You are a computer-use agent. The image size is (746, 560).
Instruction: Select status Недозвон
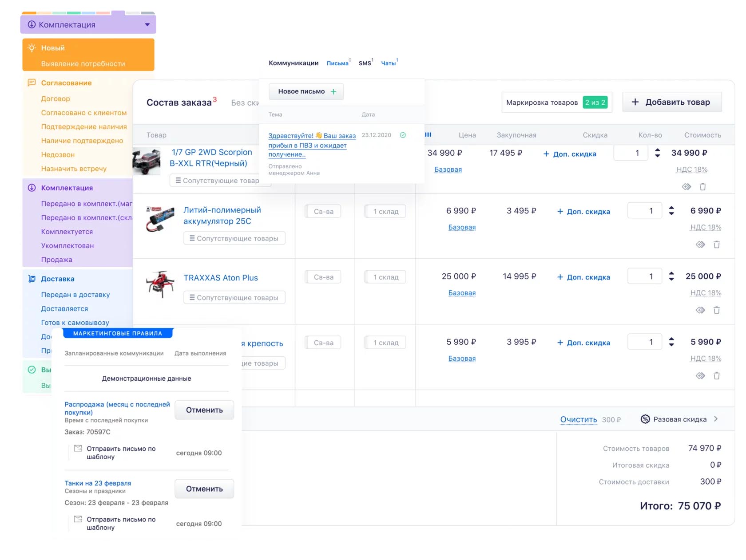point(58,154)
